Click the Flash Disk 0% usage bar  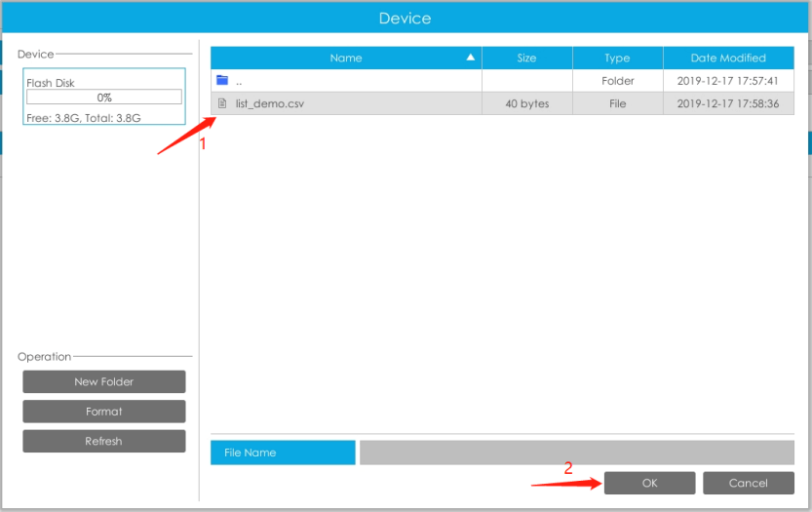pos(103,98)
